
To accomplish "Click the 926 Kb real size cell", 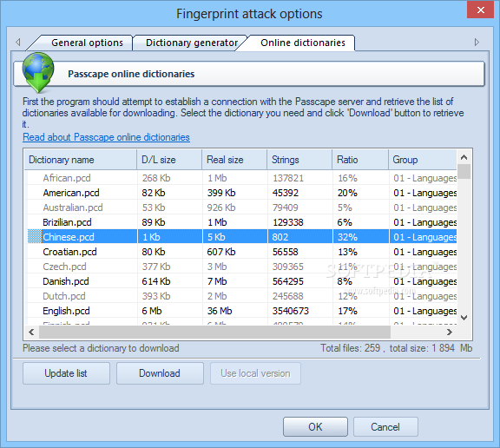I will coord(221,208).
